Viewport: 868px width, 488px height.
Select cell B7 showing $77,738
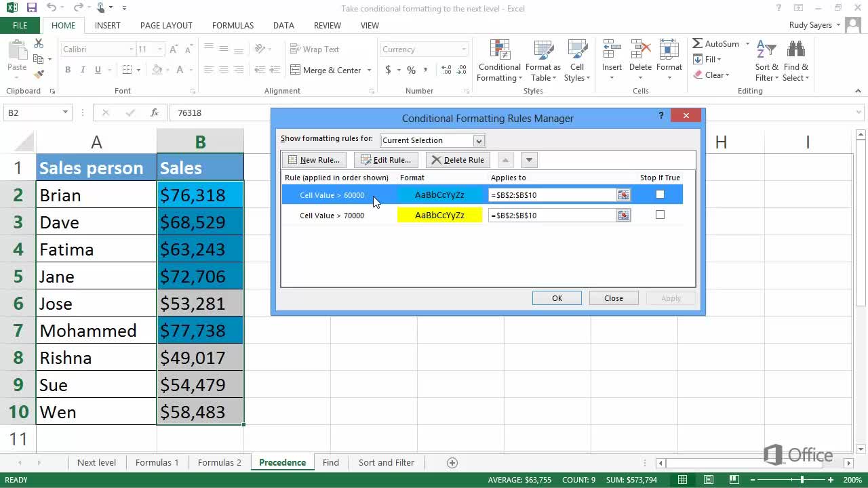[200, 330]
